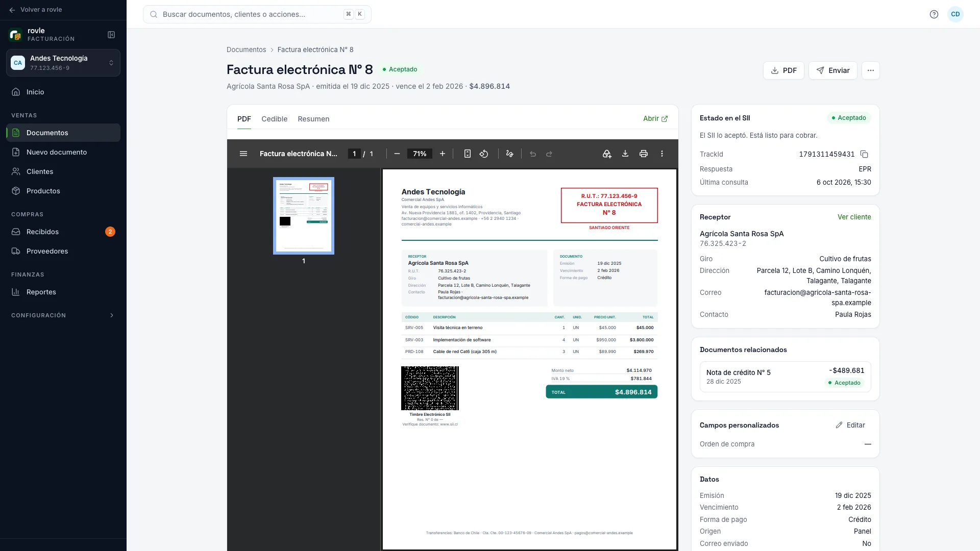Select the draw annotation tool

509,154
